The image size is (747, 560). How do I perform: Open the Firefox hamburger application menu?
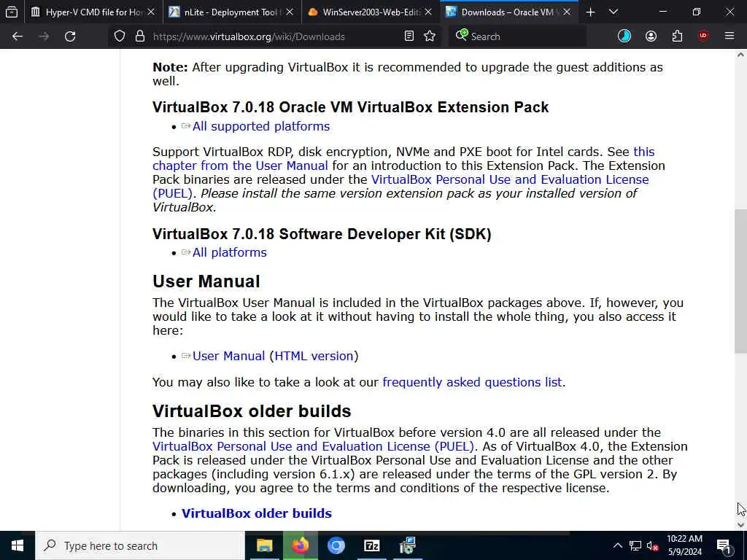pos(729,36)
